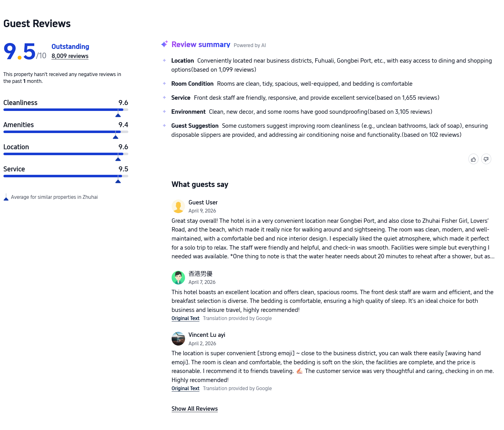This screenshot has height=430, width=504.
Task: Click Vincent Lu ayi's profile photo
Action: [x=178, y=339]
